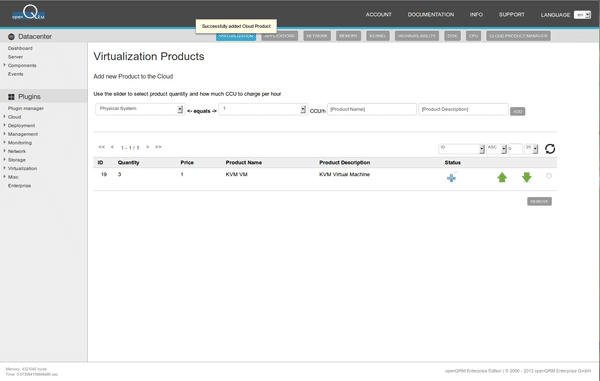Focus the Product Name input field
The width and height of the screenshot is (600, 381).
coord(372,109)
